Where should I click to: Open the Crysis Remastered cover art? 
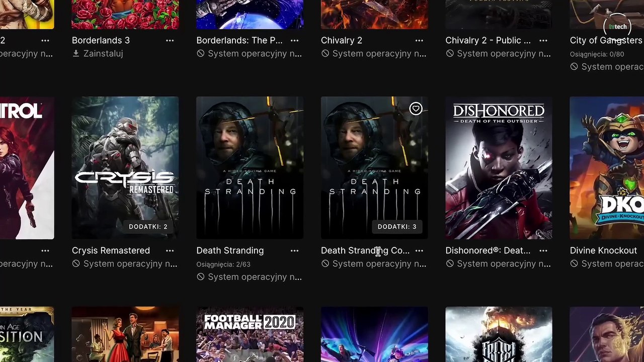click(x=125, y=168)
